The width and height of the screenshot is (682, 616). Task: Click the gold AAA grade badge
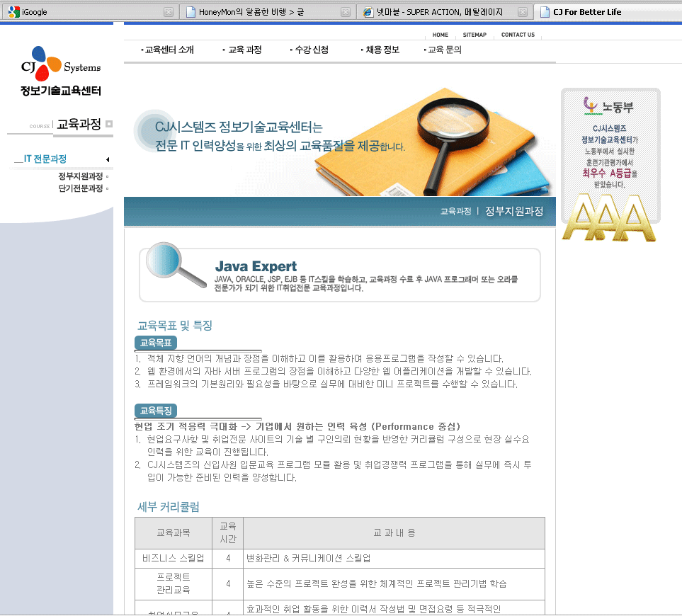point(608,217)
